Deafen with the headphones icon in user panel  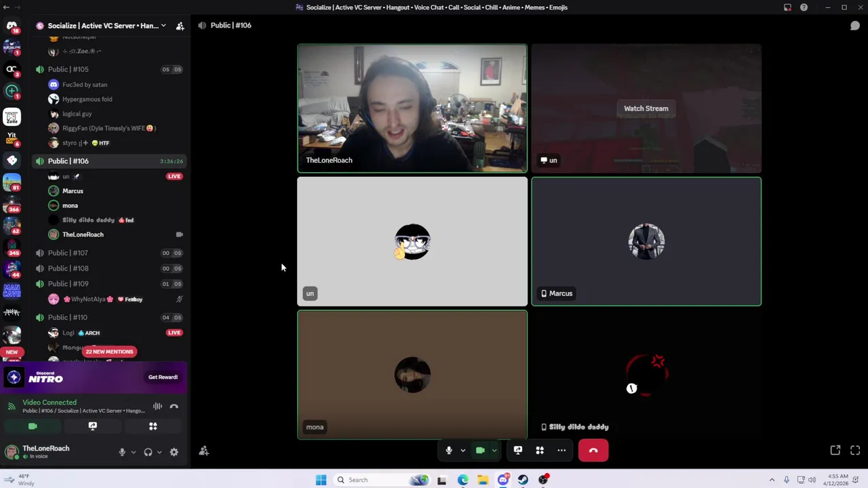point(148,452)
